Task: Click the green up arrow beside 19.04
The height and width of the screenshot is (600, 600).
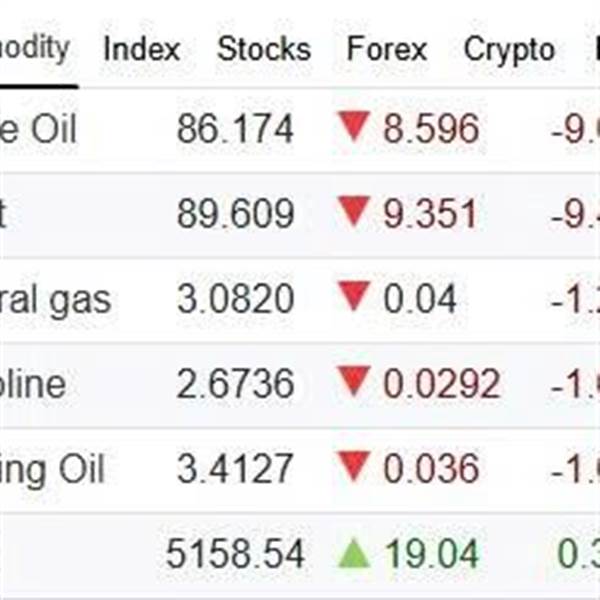Action: pyautogui.click(x=354, y=553)
